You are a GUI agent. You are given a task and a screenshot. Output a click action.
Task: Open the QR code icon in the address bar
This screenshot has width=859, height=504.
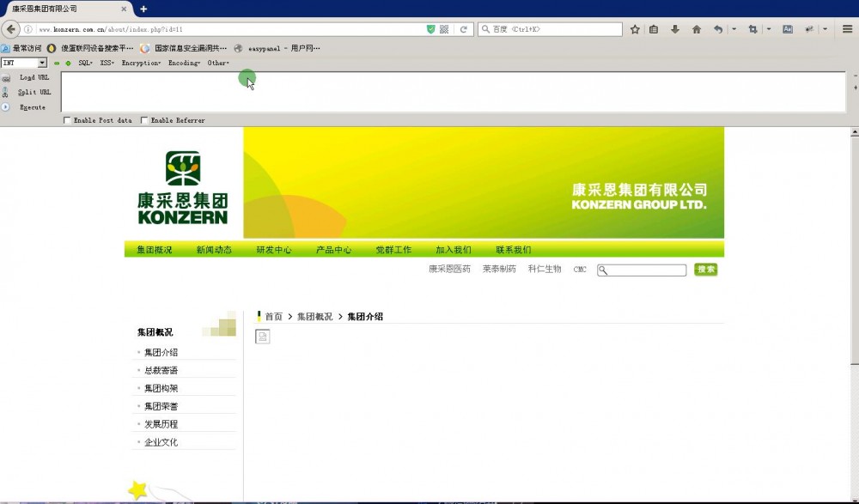tap(444, 29)
